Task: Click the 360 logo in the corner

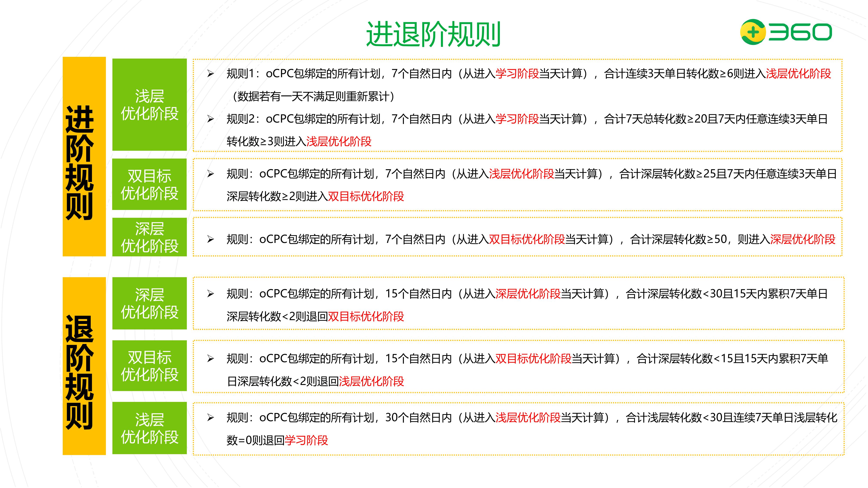Action: click(x=786, y=32)
